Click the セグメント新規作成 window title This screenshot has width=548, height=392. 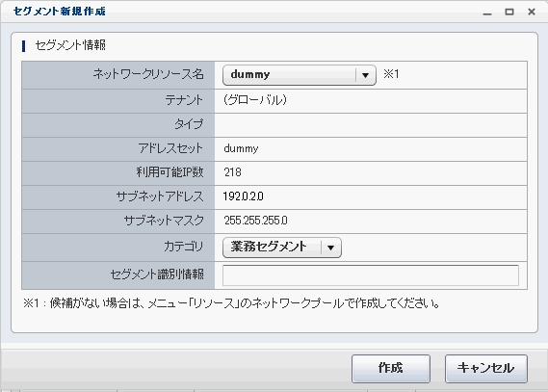(x=60, y=12)
